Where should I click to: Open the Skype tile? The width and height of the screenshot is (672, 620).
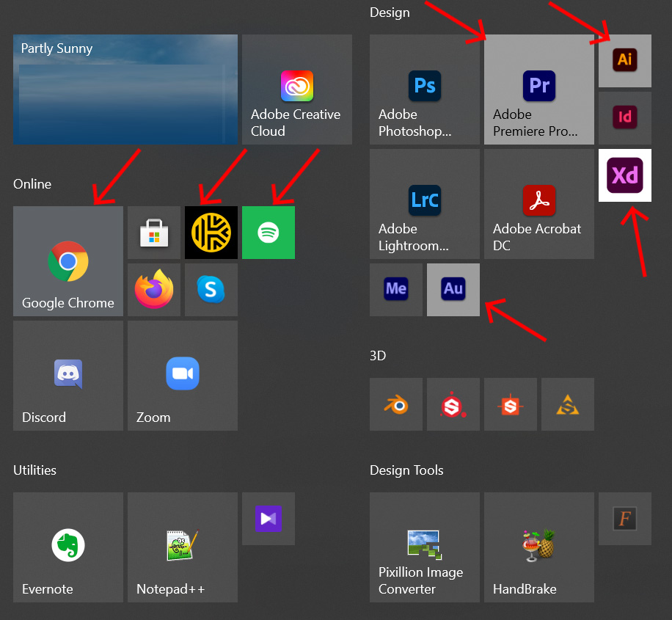click(211, 290)
